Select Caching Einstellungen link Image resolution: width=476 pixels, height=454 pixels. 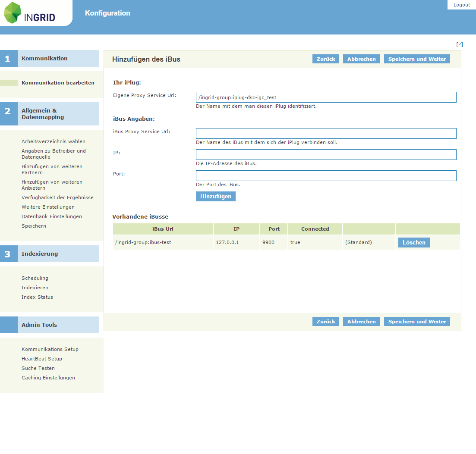point(48,378)
